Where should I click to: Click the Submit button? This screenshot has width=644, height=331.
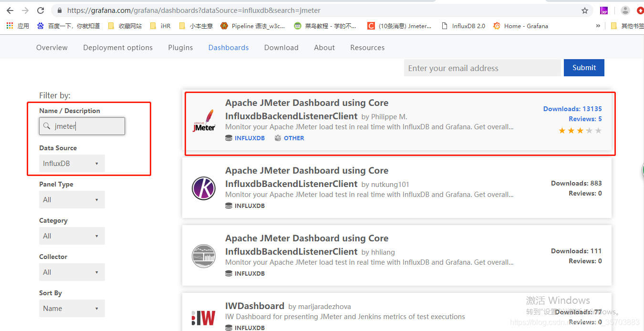[584, 68]
